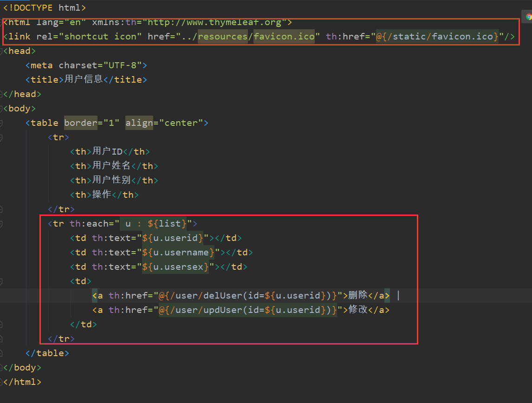Place cursor in the DOCTYPE declaration
This screenshot has width=532, height=403.
[x=44, y=7]
